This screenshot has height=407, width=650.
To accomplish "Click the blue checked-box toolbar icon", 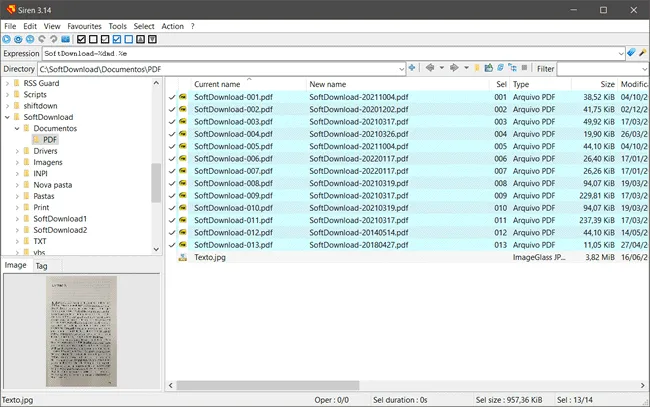I will (117, 39).
